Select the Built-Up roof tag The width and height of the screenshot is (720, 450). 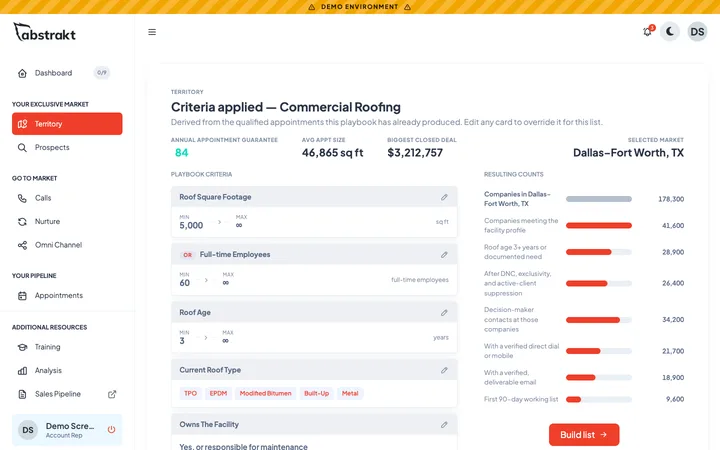pos(316,394)
